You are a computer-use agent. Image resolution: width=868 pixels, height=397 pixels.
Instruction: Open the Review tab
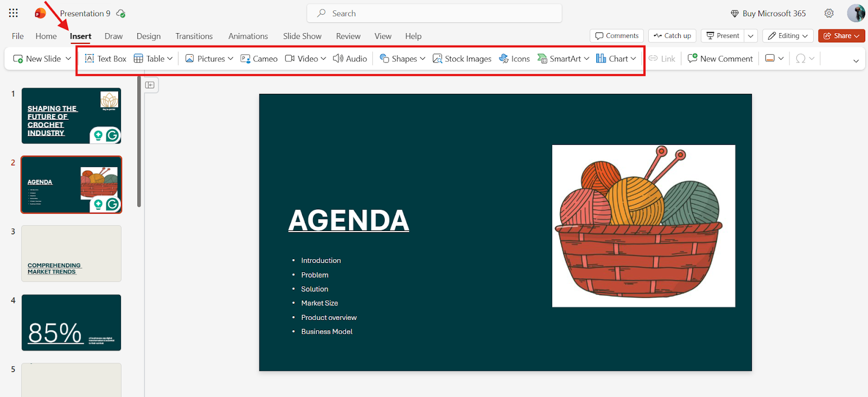(348, 36)
